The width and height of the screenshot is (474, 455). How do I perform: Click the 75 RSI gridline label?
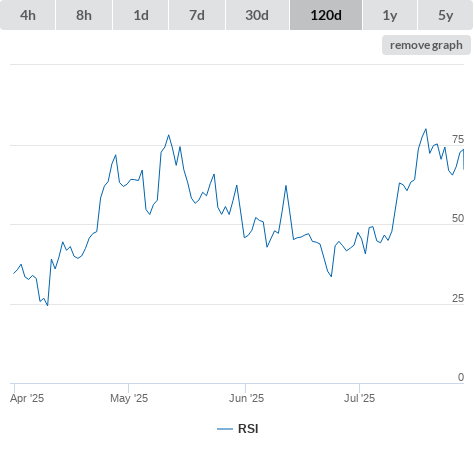[x=458, y=139]
